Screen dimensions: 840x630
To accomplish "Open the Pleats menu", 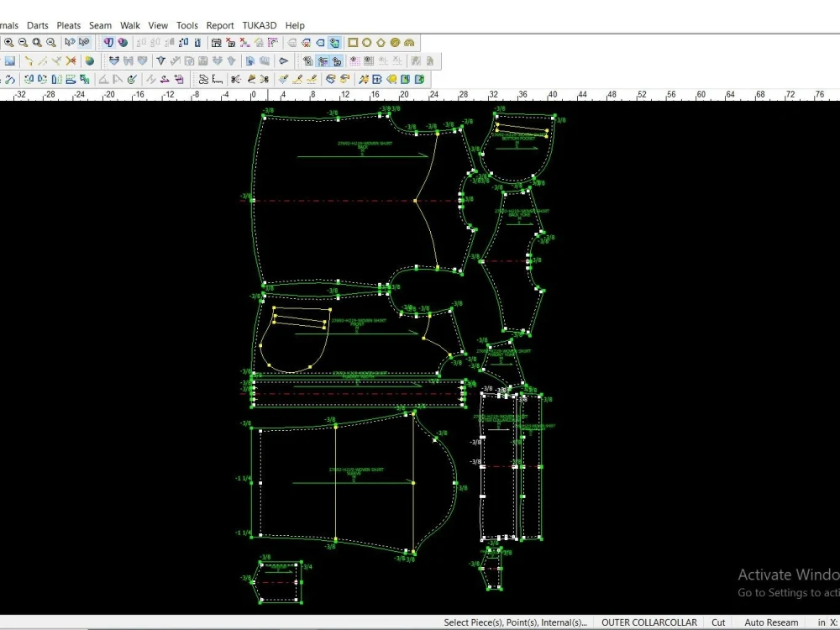I will [69, 25].
